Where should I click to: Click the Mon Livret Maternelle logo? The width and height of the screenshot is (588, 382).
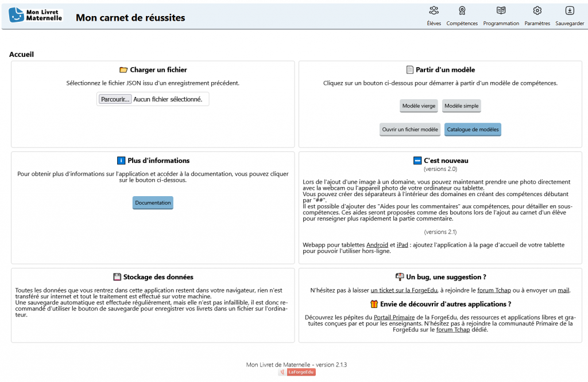click(x=36, y=15)
